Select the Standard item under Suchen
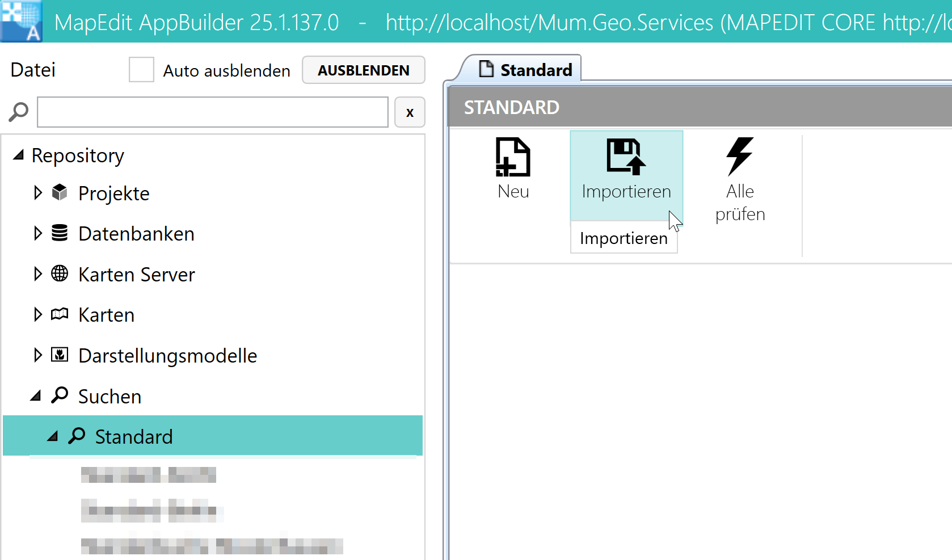The height and width of the screenshot is (560, 952). pyautogui.click(x=133, y=437)
